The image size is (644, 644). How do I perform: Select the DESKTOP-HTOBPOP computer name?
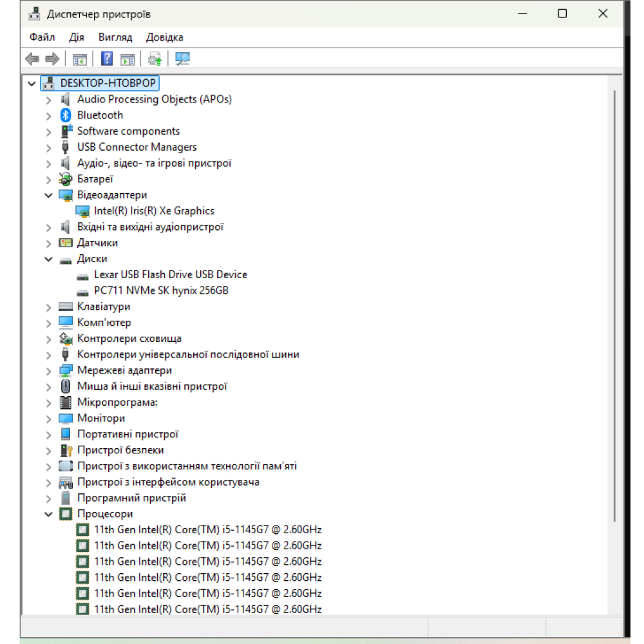(x=108, y=83)
